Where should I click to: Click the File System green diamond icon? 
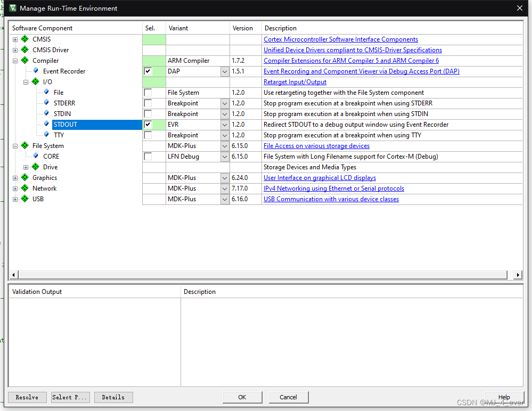(25, 145)
